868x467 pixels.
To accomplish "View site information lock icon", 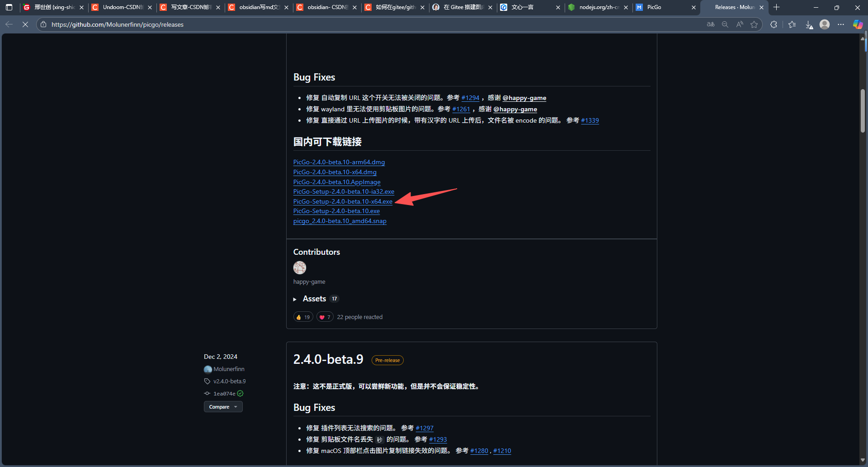I will point(43,24).
